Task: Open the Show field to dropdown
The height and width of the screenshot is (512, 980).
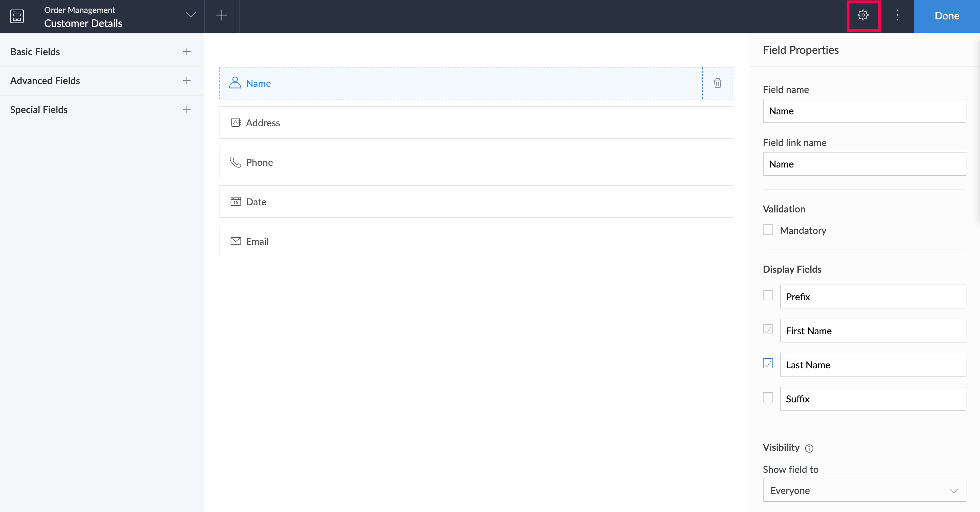Action: [864, 490]
